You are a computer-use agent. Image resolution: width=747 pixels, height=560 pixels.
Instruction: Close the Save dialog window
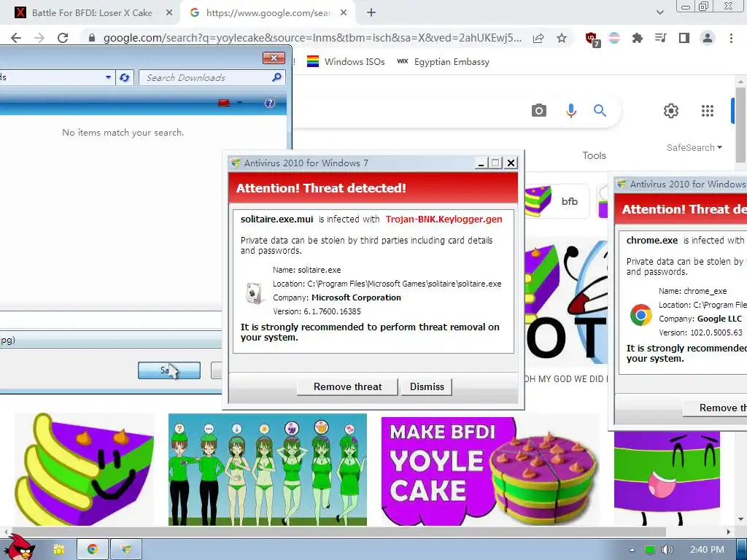click(274, 58)
